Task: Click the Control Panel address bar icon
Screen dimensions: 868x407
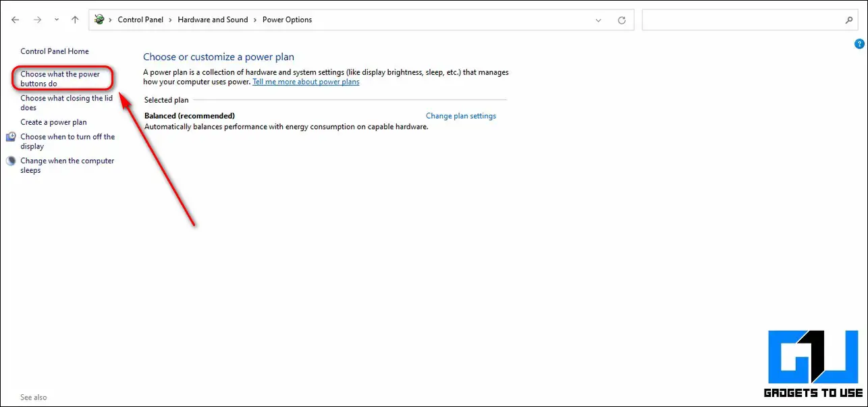Action: [99, 20]
